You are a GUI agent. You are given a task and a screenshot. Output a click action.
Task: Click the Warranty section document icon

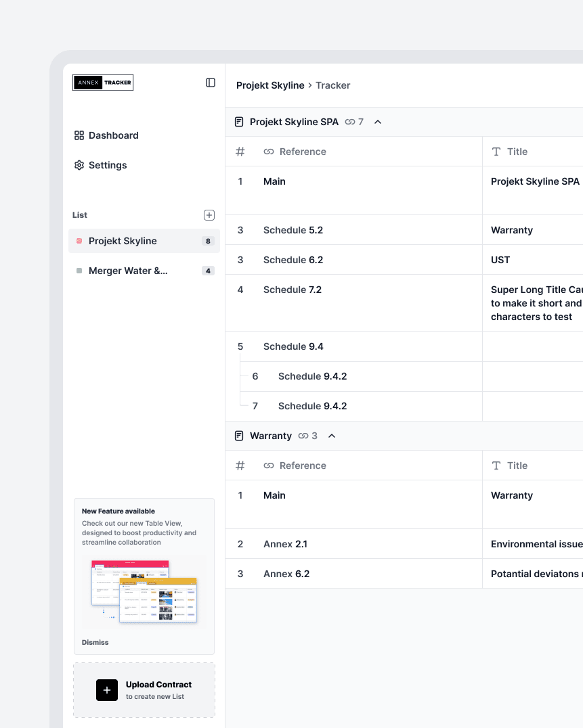point(239,436)
